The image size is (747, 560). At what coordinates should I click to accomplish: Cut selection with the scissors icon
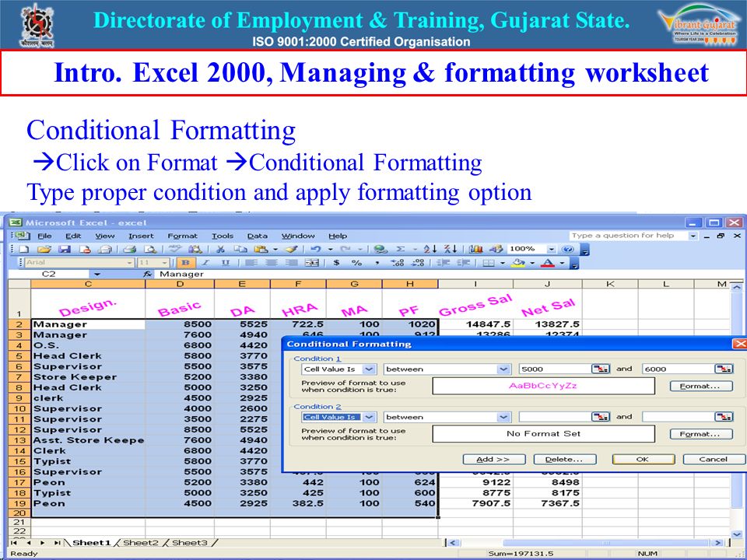tap(220, 249)
